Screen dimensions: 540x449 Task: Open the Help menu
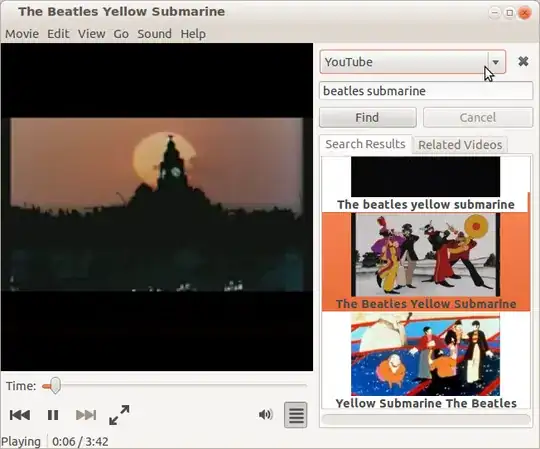193,34
